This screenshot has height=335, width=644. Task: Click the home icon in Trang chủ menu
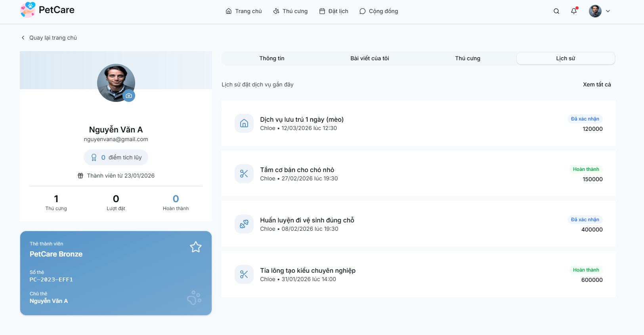click(229, 11)
